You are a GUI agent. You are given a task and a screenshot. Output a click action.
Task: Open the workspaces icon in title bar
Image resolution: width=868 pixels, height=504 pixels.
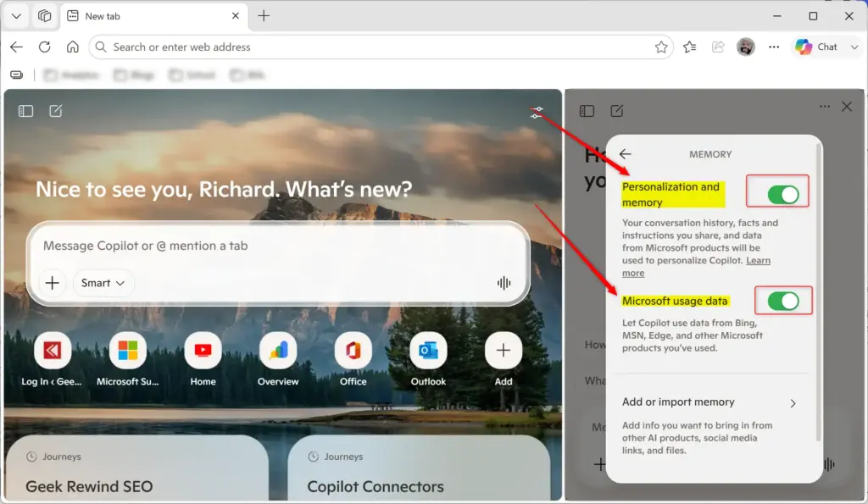44,16
